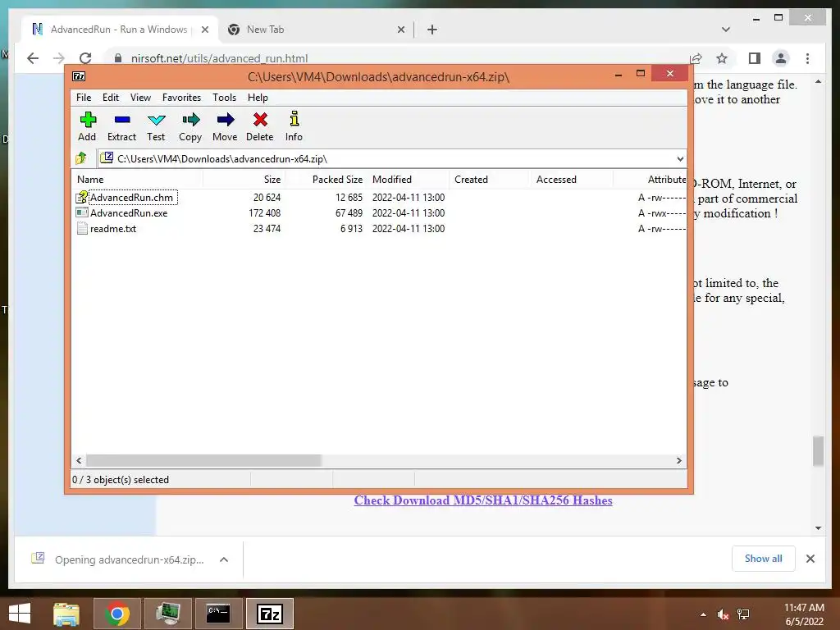Open Check Download MD5/SHA1/SHA256 Hashes link
The image size is (840, 630).
pos(483,500)
